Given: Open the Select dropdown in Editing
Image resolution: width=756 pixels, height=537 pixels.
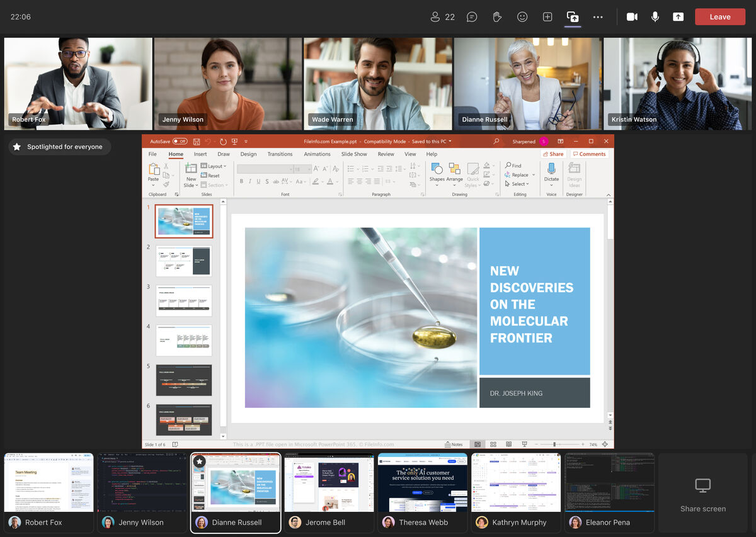Looking at the screenshot, I should (517, 184).
